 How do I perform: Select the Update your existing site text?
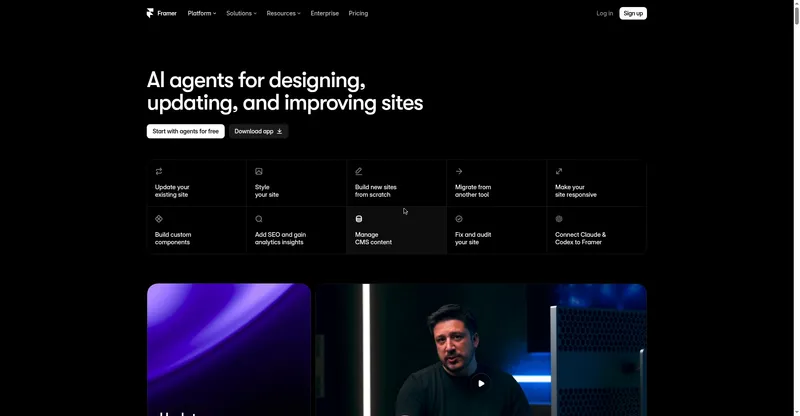(x=172, y=191)
